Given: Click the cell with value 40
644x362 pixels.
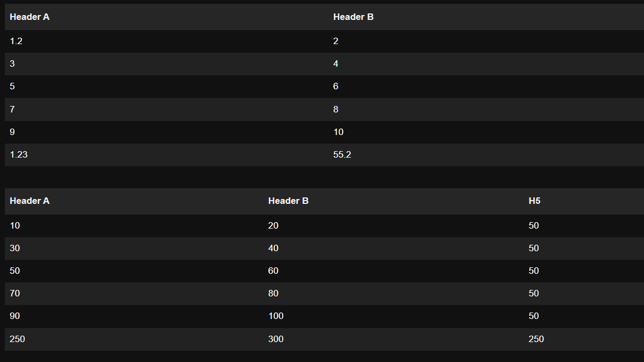Looking at the screenshot, I should pos(273,248).
